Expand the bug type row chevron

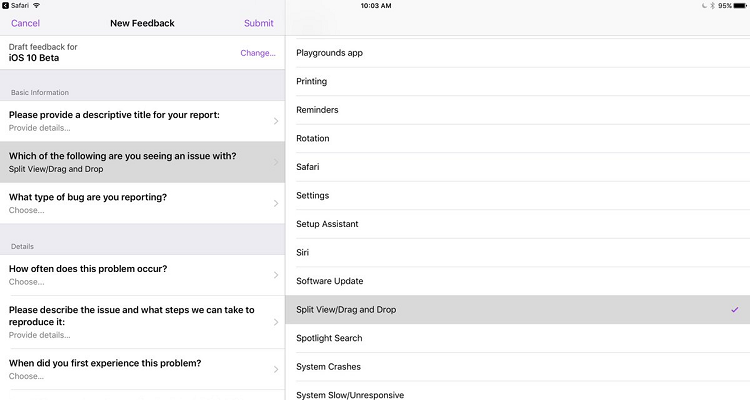coord(276,204)
